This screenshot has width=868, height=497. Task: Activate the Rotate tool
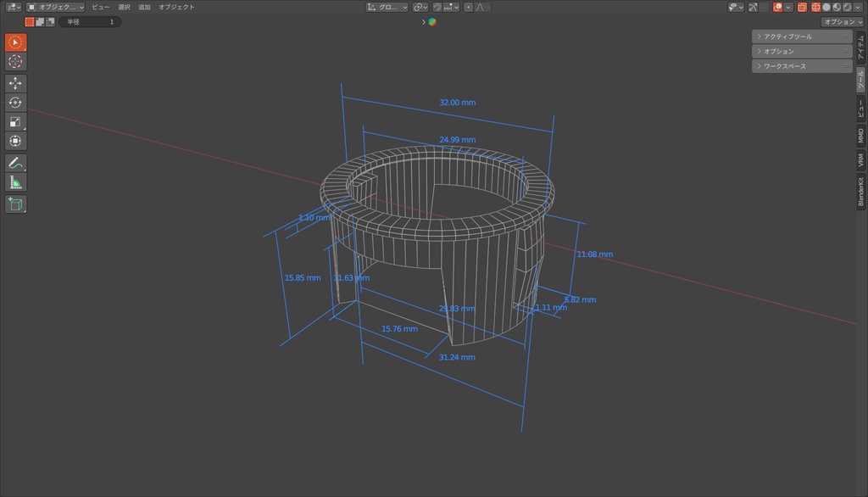[x=15, y=103]
